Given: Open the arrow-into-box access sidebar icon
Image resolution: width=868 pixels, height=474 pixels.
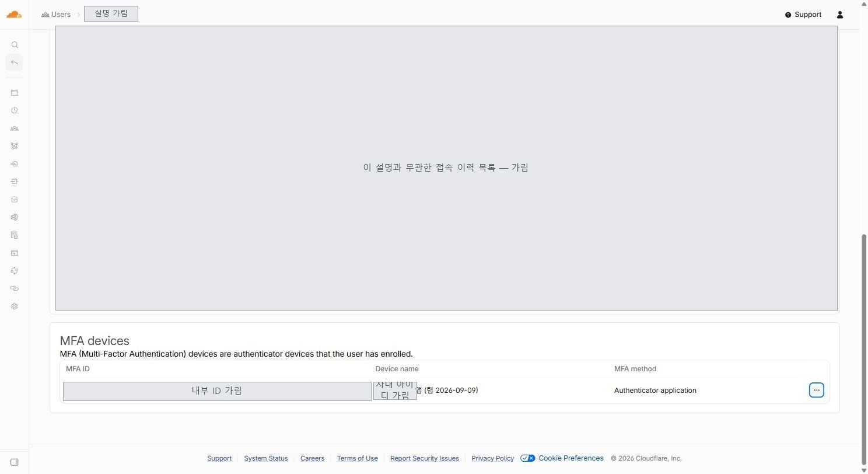Looking at the screenshot, I should [15, 182].
